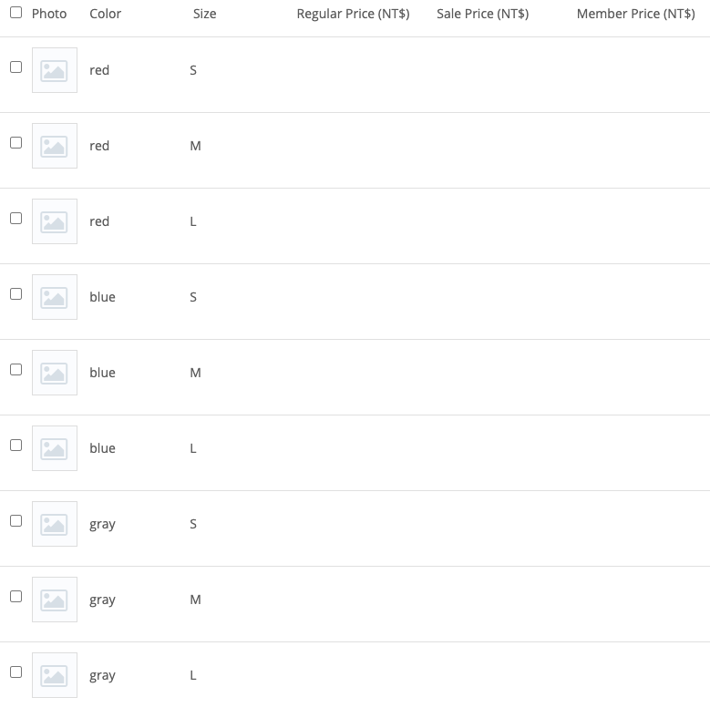Add photo to blue M variant
710x728 pixels.
55,373
